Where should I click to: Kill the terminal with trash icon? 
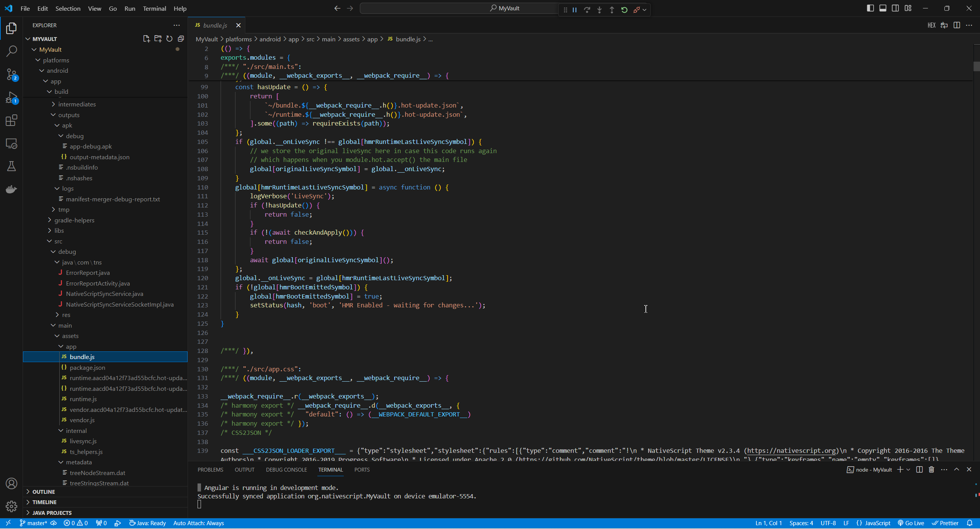(x=931, y=469)
